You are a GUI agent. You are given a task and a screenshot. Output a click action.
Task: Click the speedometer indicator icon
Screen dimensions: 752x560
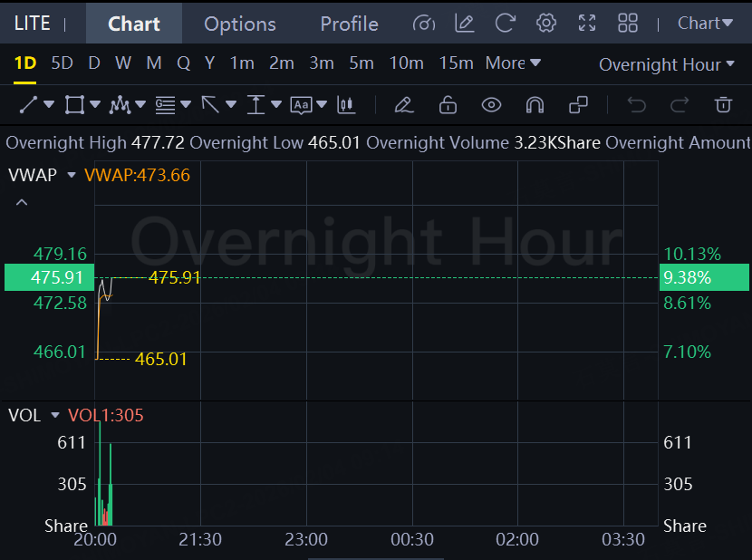pos(424,23)
